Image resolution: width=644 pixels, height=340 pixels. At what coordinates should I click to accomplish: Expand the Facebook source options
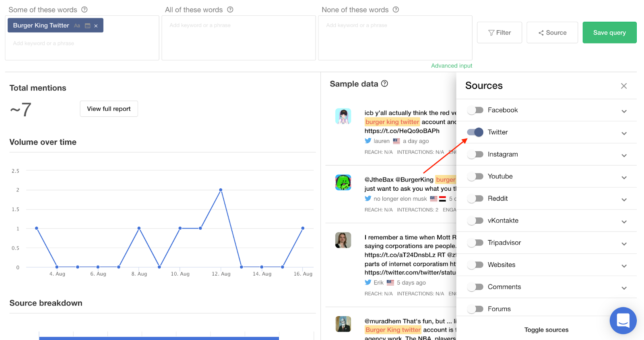coord(624,111)
